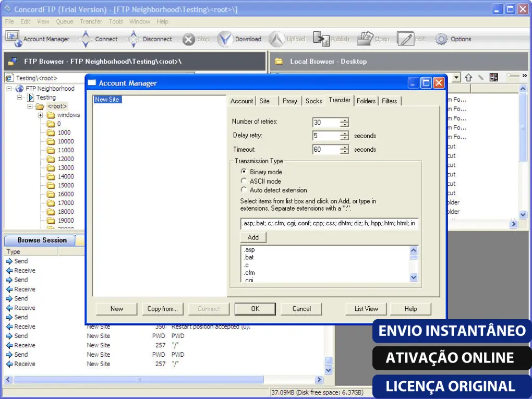Screen dimensions: 532x399
Task: Click the folder icon for 1000
Action: 51,132
